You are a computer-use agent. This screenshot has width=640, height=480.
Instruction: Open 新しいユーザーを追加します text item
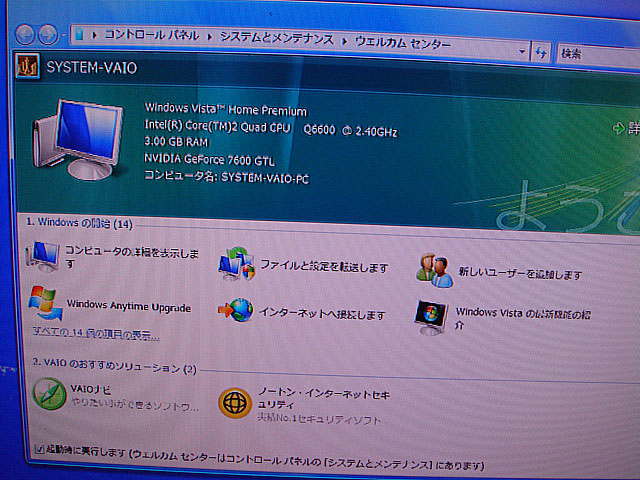coord(520,273)
